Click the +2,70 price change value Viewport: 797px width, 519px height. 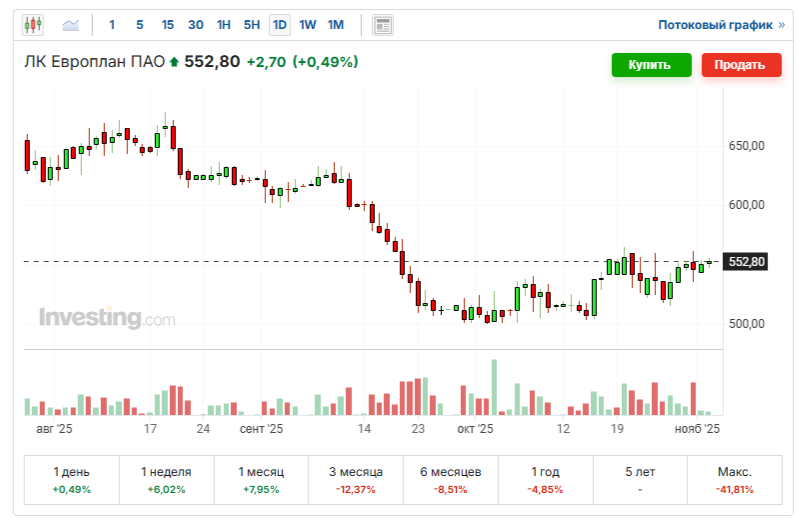pos(266,62)
